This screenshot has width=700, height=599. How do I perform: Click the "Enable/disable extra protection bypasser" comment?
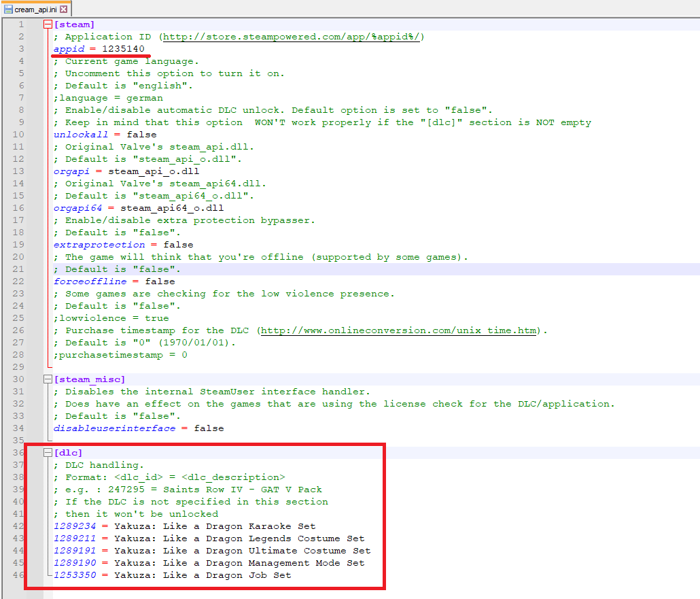[184, 220]
